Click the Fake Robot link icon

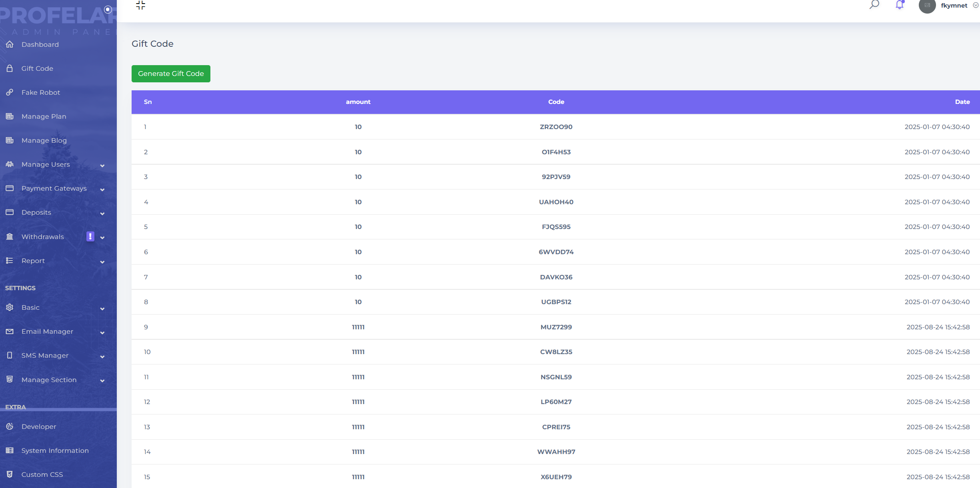pos(10,92)
